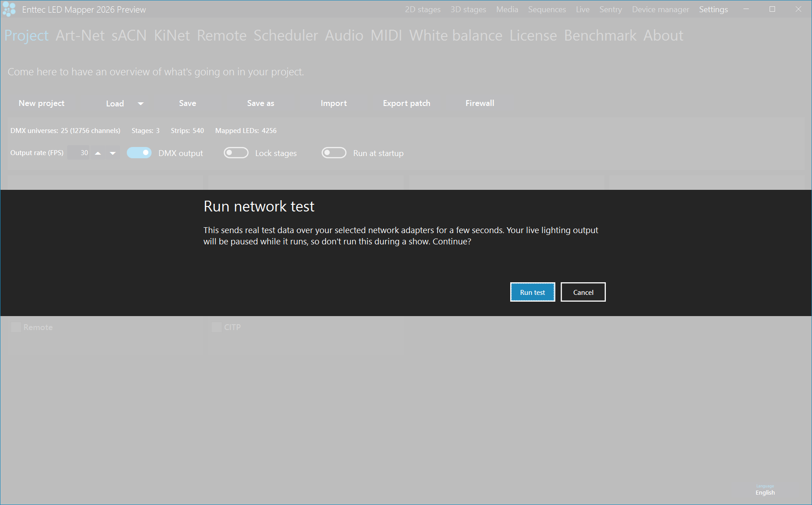This screenshot has width=812, height=505.
Task: Switch to the Art-Net tab
Action: tap(80, 36)
